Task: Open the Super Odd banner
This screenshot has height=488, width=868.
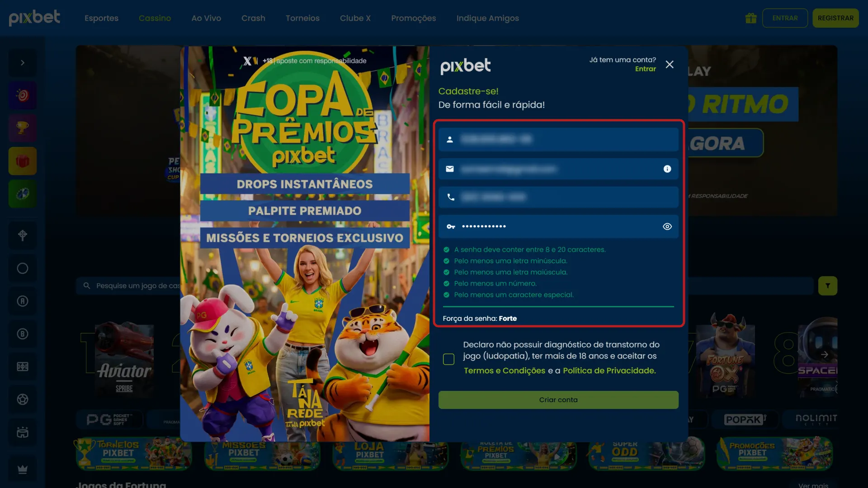Action: (x=646, y=454)
